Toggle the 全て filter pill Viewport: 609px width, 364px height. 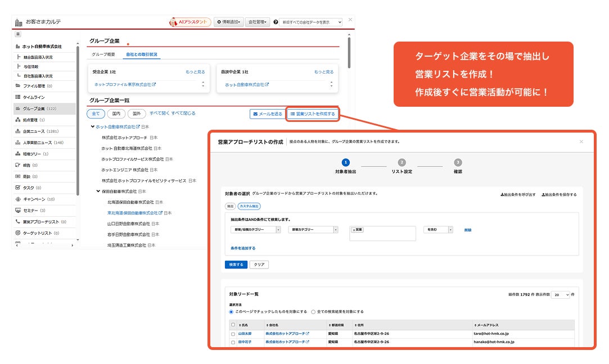96,113
